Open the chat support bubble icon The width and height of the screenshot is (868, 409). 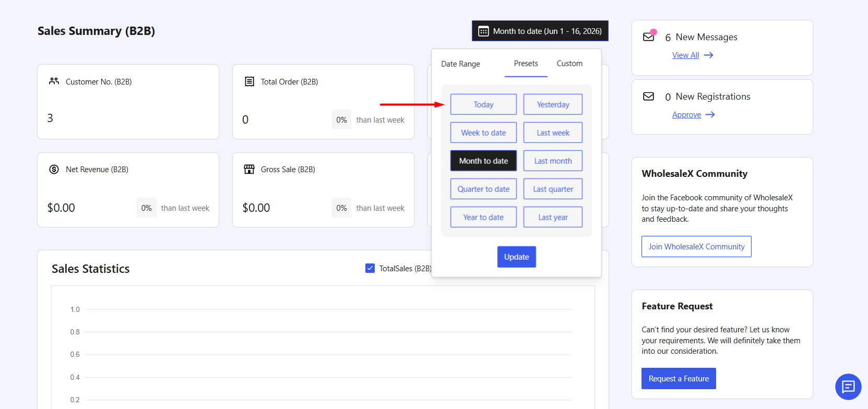[848, 387]
